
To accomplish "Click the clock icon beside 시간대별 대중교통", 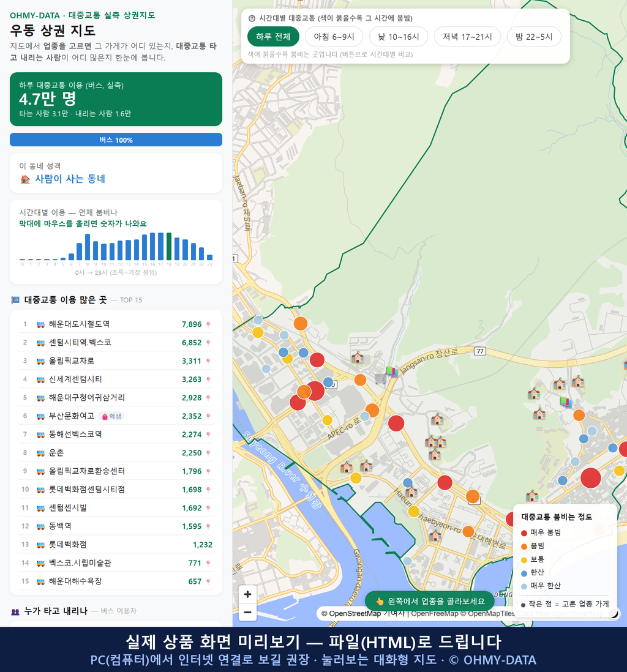I will pos(252,18).
